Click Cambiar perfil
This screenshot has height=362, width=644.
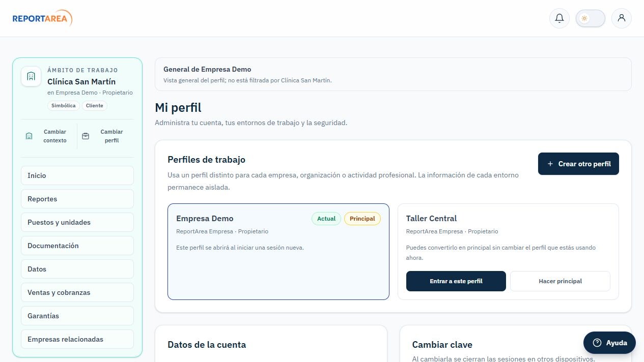click(106, 136)
